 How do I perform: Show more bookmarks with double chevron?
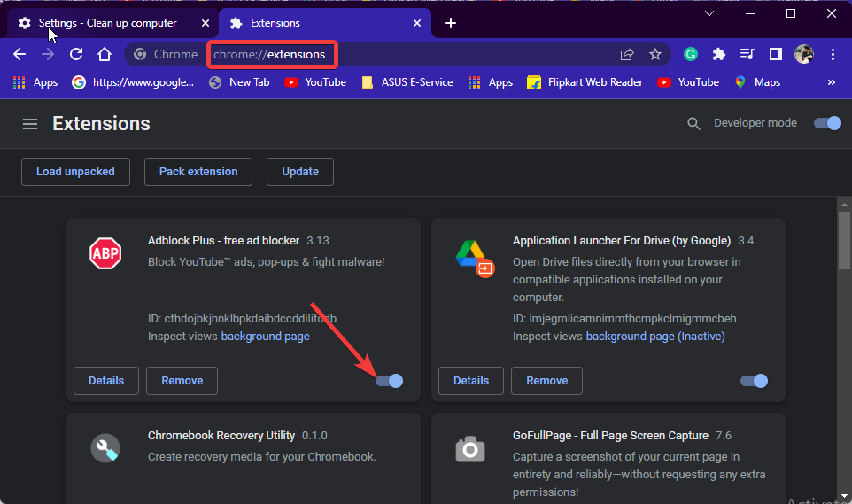(x=831, y=82)
